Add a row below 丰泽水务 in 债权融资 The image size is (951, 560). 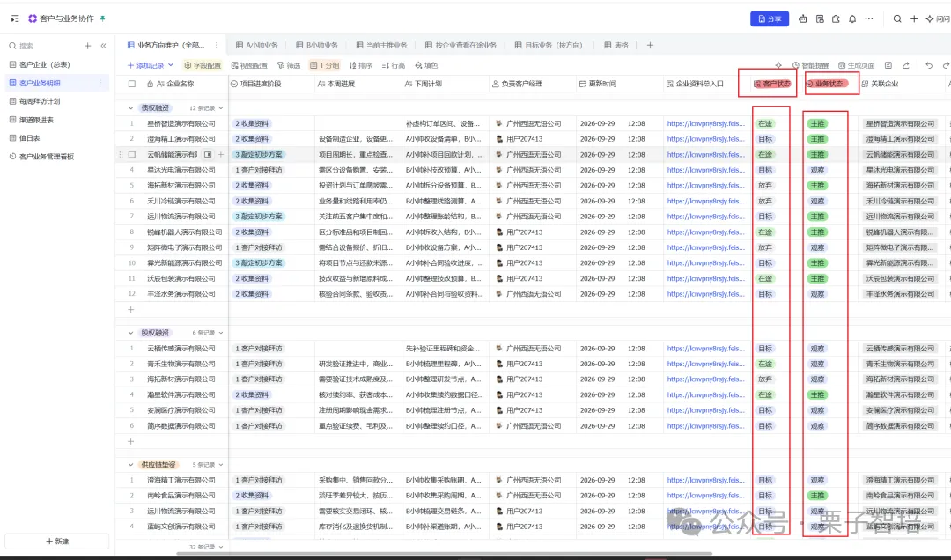tap(130, 309)
